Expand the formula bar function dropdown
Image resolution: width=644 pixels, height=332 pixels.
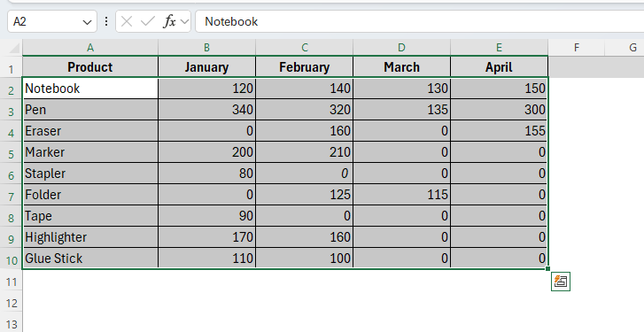click(185, 22)
